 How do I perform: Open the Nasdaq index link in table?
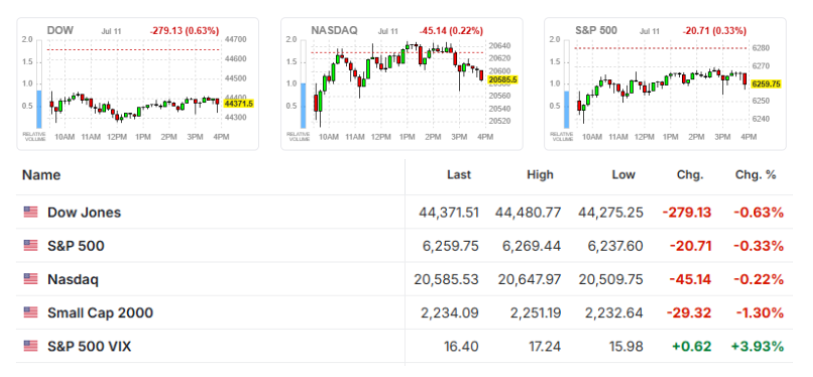(73, 280)
